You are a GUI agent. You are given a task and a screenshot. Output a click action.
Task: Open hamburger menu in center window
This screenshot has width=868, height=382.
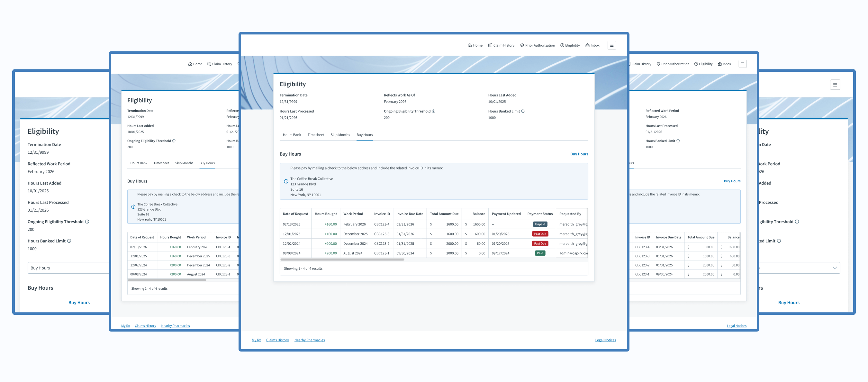point(611,45)
